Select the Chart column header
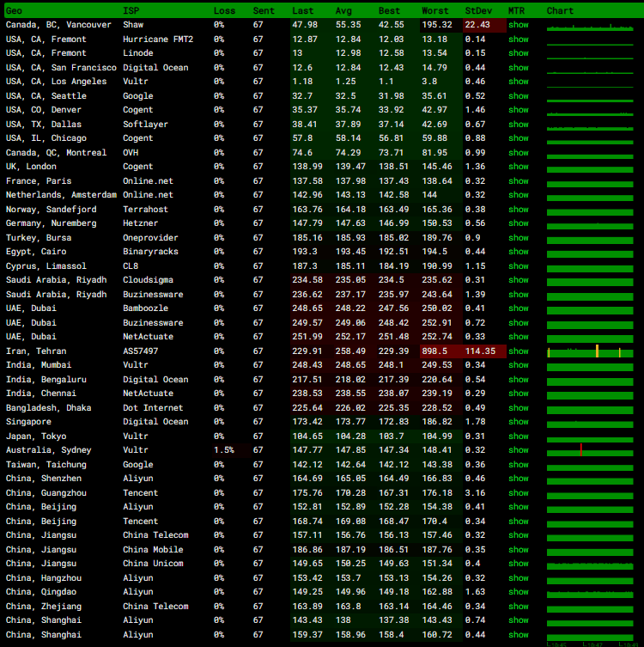The height and width of the screenshot is (647, 644). point(560,10)
